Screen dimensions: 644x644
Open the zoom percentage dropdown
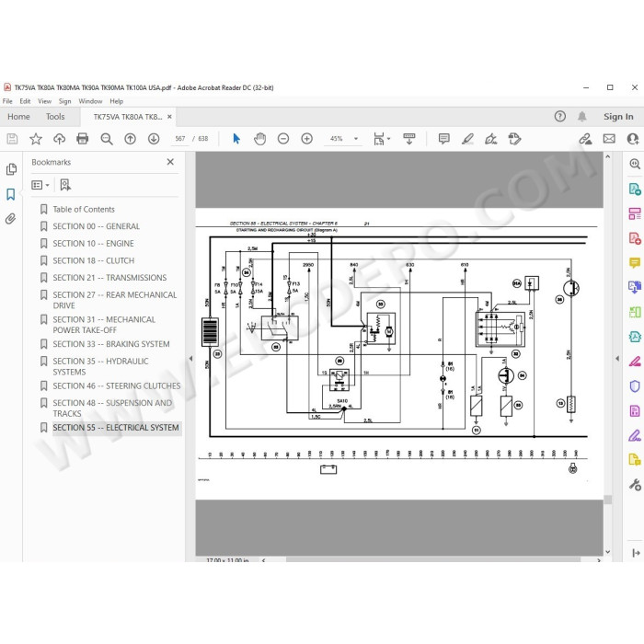click(x=356, y=139)
